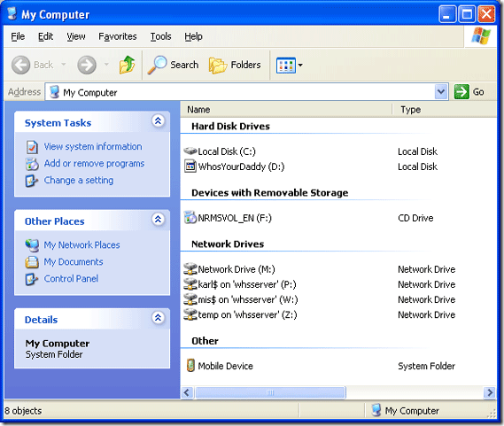
Task: Open the Favorites menu
Action: click(117, 36)
